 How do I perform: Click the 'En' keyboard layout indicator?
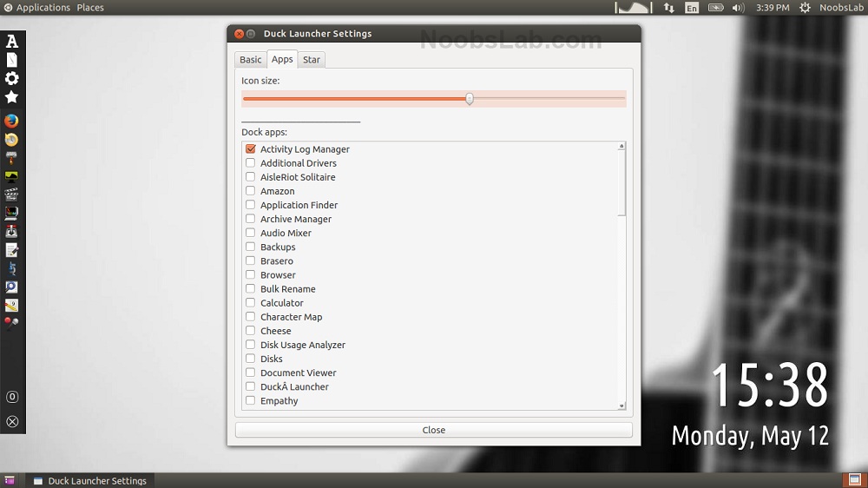(x=692, y=8)
